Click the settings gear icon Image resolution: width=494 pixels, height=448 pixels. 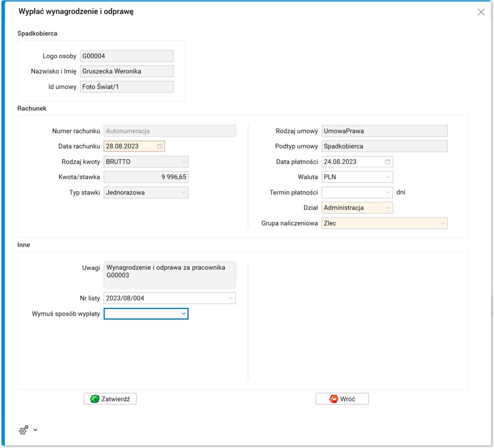pos(24,430)
